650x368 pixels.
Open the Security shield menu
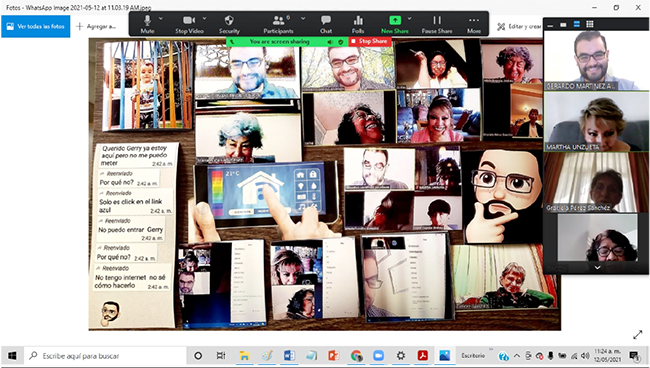tap(229, 24)
